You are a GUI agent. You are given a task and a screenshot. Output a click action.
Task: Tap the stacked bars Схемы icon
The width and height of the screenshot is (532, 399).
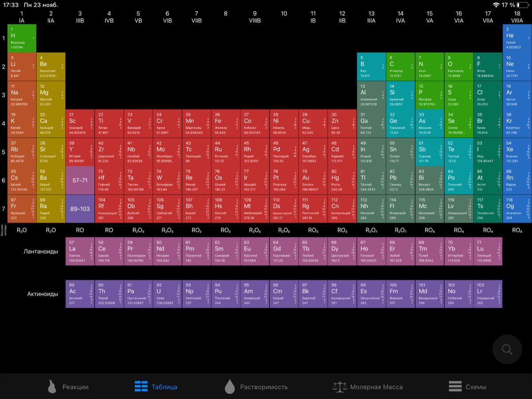coord(455,387)
